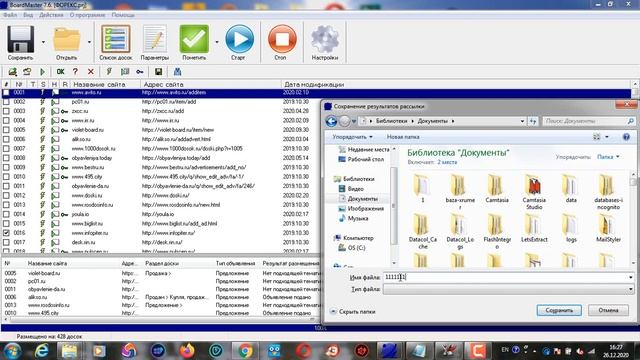Screen dimensions: 640x360
Task: Open the Вид menu
Action: point(28,15)
